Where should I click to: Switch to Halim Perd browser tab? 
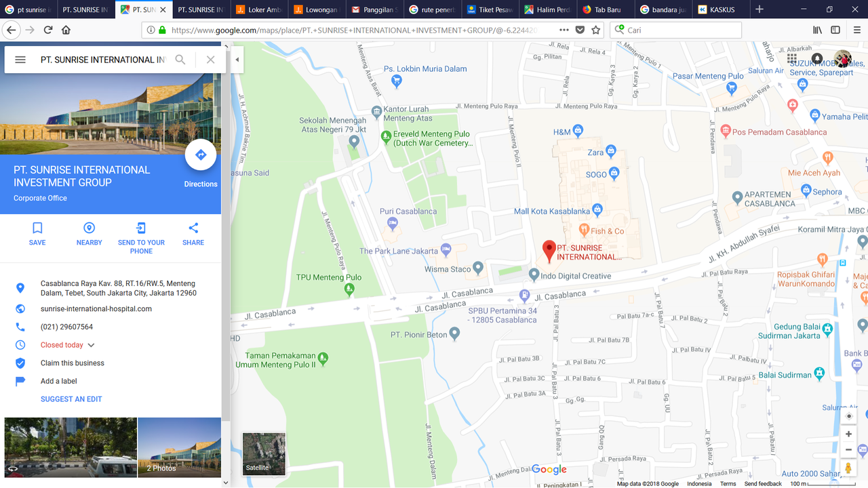click(x=547, y=9)
